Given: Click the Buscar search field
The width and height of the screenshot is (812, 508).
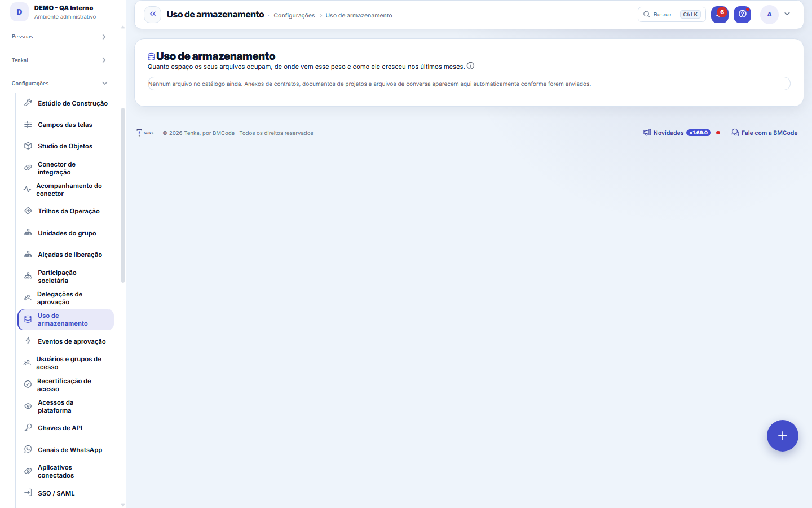Looking at the screenshot, I should click(672, 14).
